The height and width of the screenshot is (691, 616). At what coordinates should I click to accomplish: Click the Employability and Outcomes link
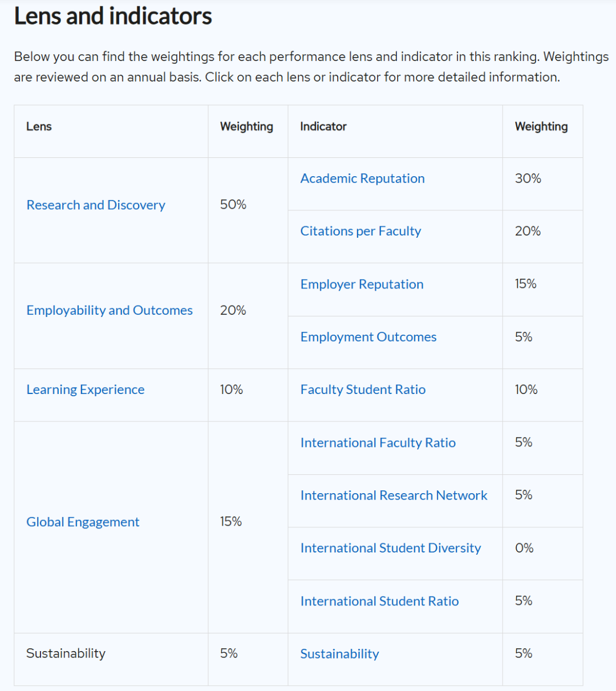110,311
